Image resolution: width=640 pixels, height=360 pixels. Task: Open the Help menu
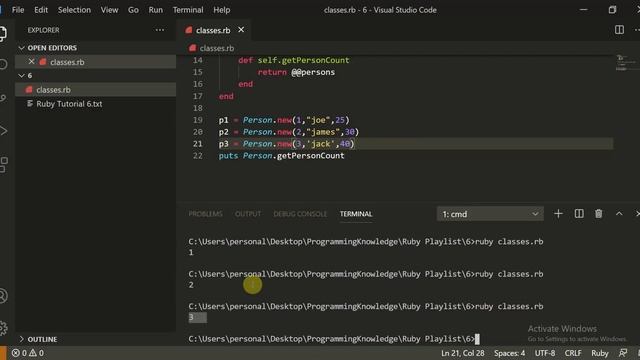[222, 10]
